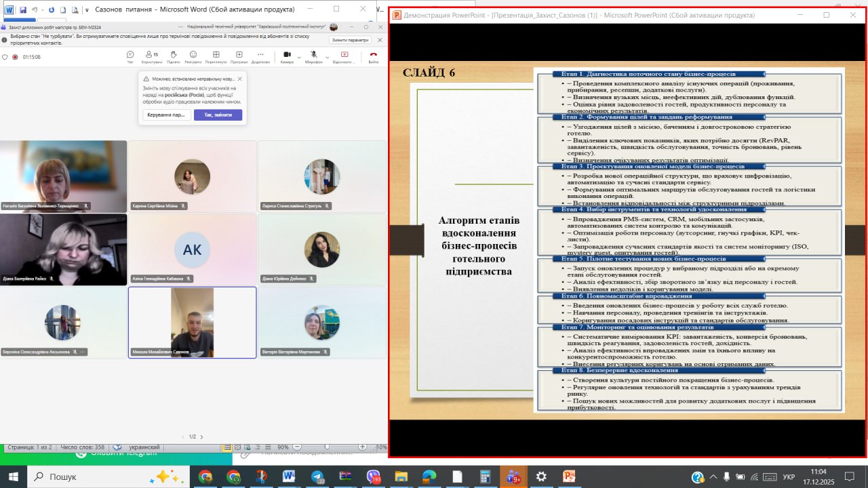This screenshot has width=868, height=488.
Task: Go to next page of participants
Action: [x=201, y=437]
